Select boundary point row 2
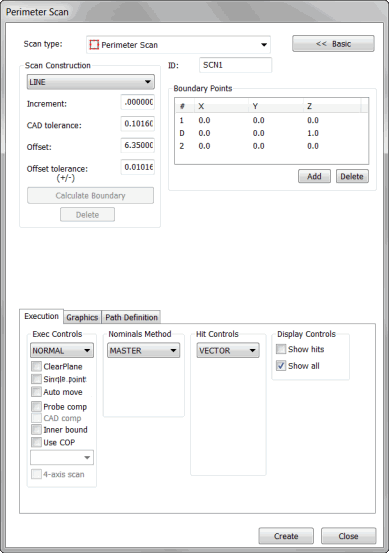Image resolution: width=389 pixels, height=553 pixels. click(x=271, y=146)
